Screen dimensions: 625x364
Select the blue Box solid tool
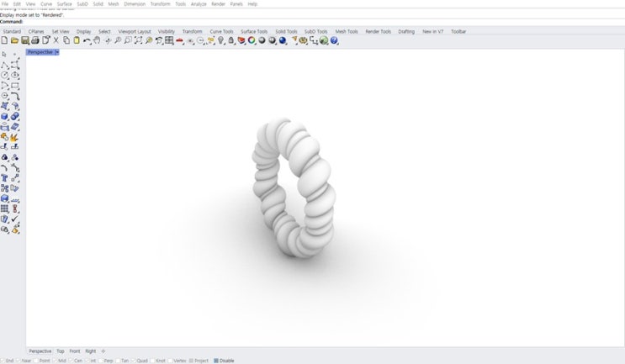click(x=4, y=116)
